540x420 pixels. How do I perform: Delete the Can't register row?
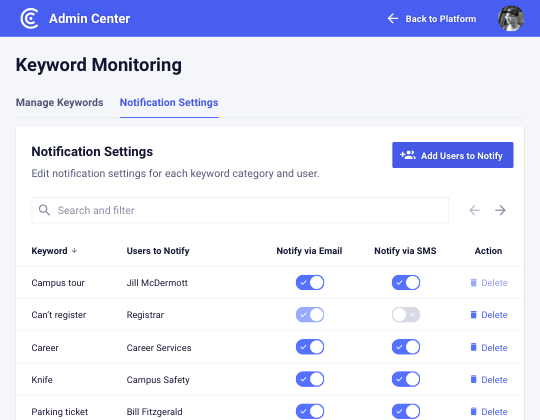tap(489, 315)
